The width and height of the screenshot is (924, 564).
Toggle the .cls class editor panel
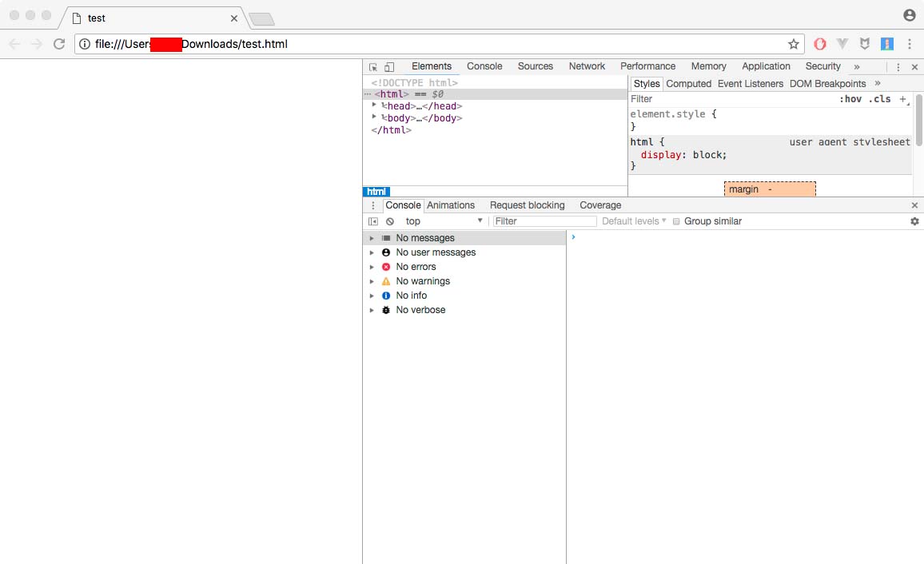(879, 99)
